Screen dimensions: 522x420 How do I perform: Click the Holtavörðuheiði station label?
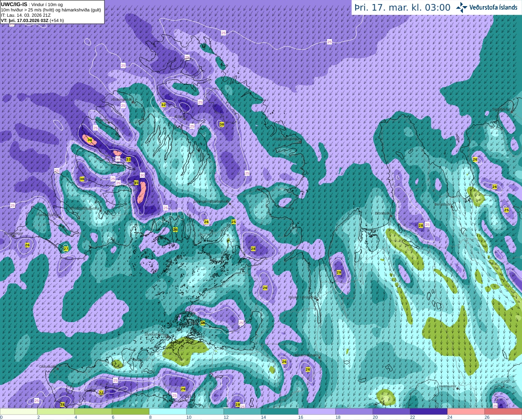pos(306,355)
